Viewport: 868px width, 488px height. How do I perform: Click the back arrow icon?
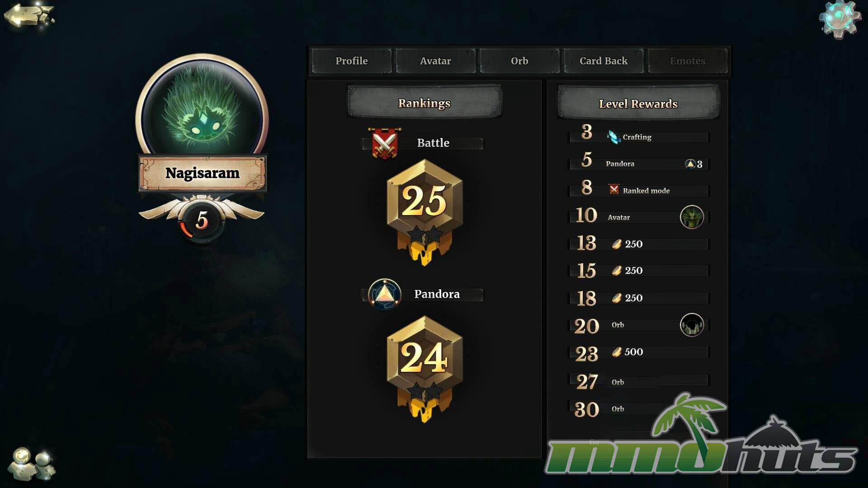point(28,16)
